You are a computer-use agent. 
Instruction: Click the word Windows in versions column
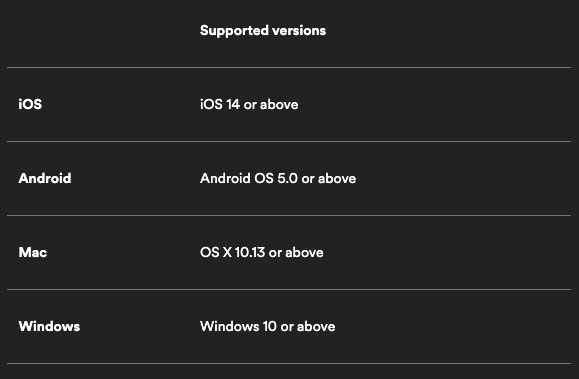click(x=230, y=326)
